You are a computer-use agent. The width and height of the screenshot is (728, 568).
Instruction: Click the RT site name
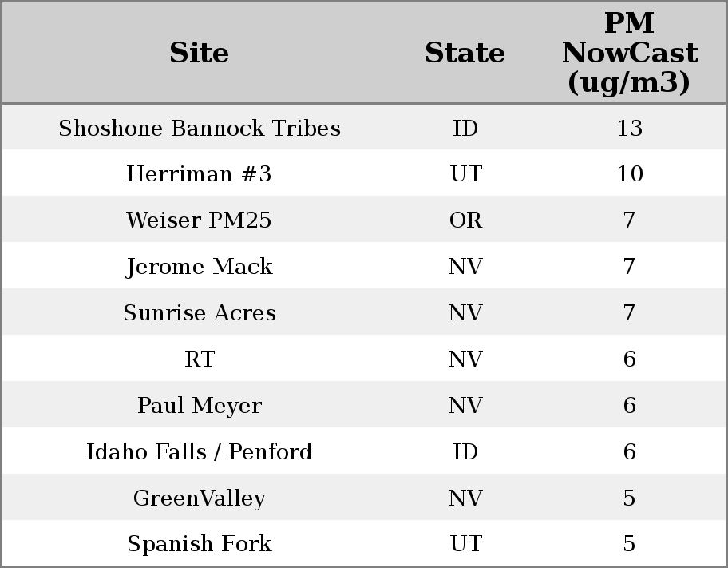point(200,359)
